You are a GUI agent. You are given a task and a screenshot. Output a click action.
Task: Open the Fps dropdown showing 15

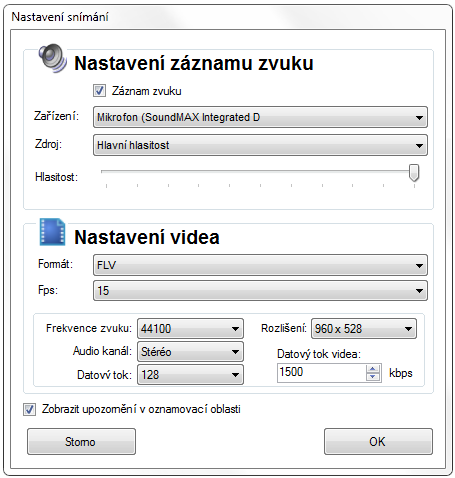[x=260, y=290]
